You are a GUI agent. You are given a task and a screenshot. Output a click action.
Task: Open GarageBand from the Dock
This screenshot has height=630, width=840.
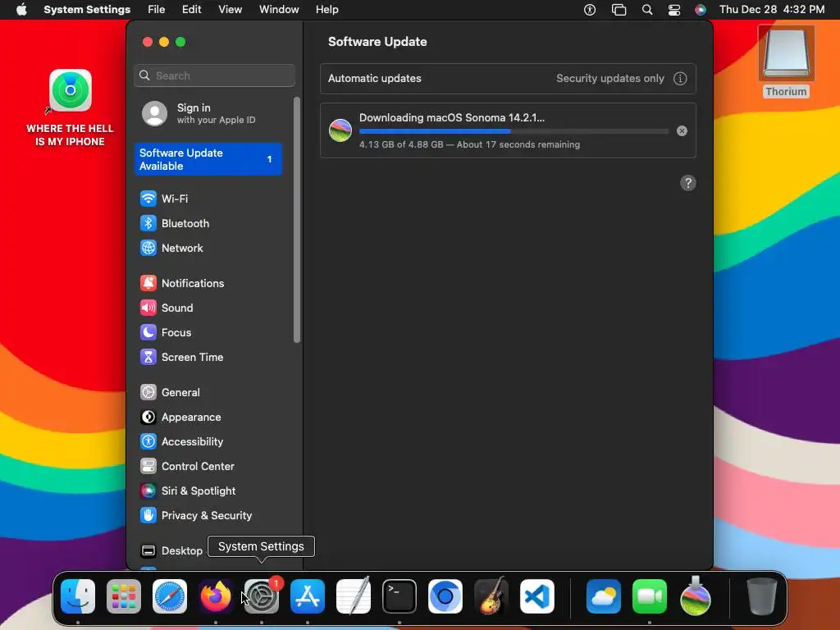[491, 596]
